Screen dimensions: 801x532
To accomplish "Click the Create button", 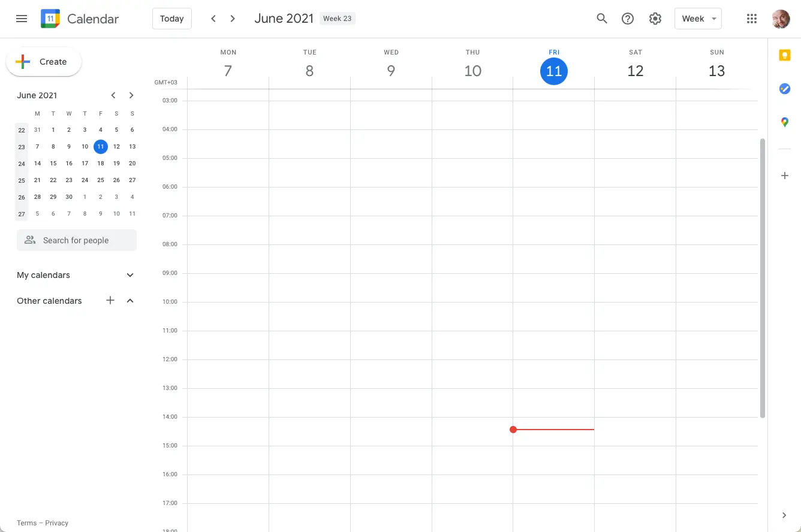I will point(44,62).
